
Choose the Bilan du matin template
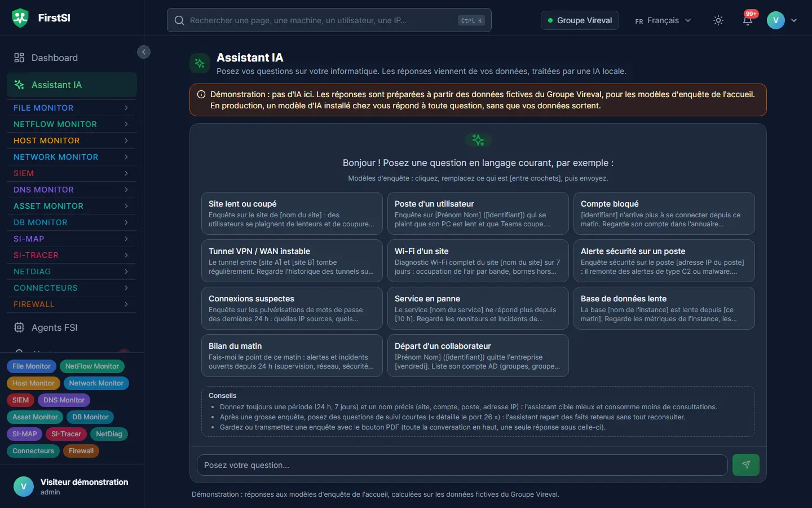coord(292,356)
